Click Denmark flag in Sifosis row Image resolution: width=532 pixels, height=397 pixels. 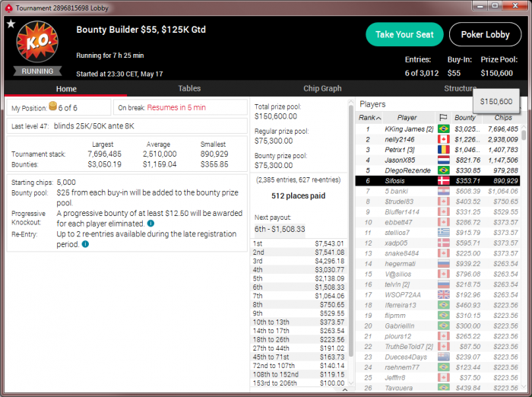(x=443, y=181)
